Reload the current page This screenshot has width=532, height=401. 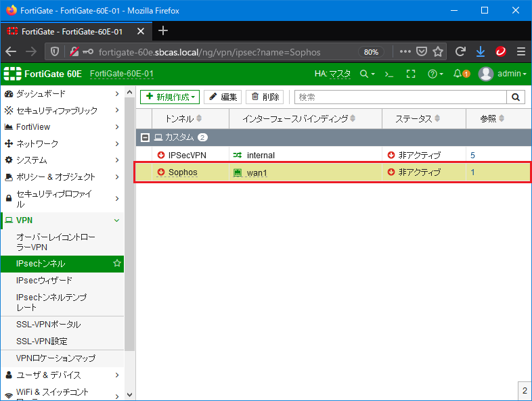point(460,52)
